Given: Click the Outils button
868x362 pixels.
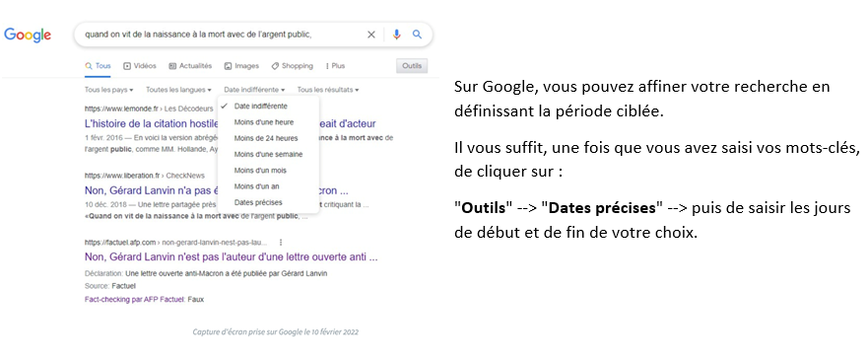Looking at the screenshot, I should point(411,66).
